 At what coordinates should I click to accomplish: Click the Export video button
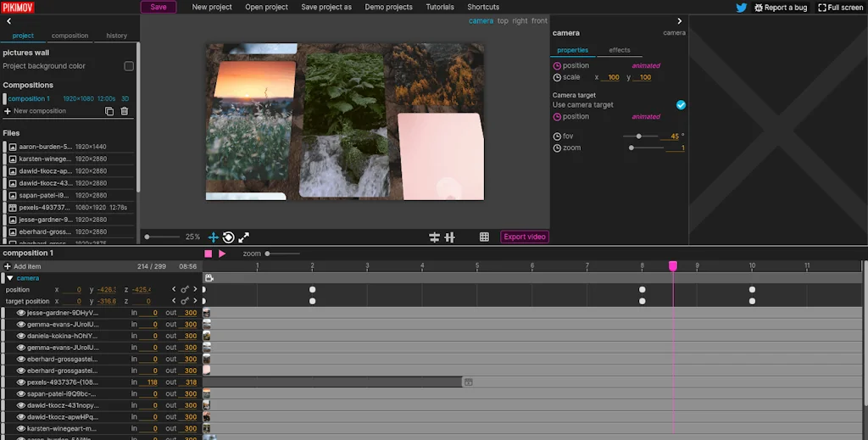(525, 237)
